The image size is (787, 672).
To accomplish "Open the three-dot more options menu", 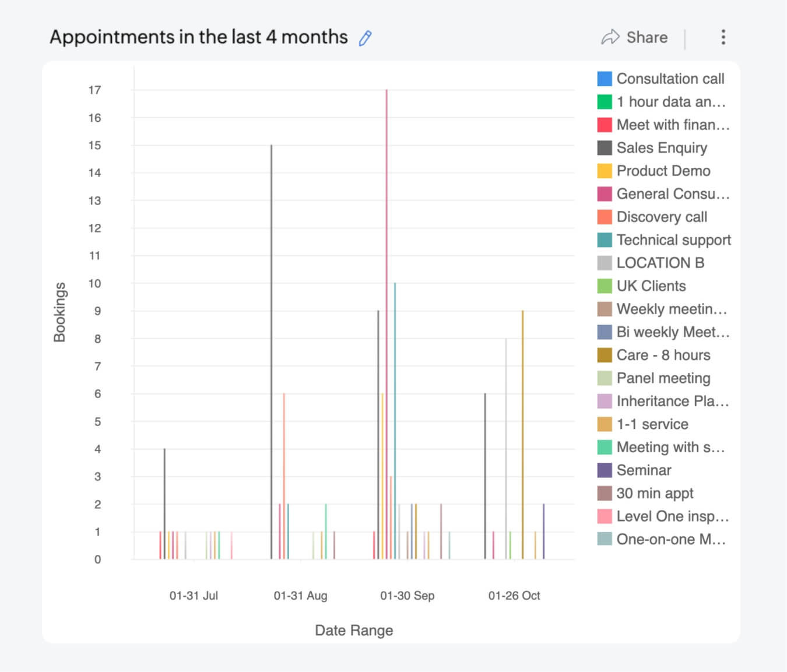I will (x=723, y=37).
